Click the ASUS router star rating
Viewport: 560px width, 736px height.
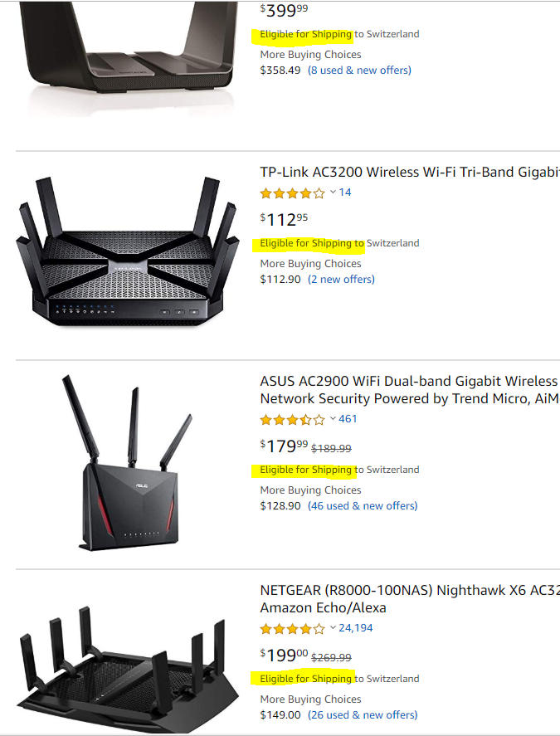(292, 418)
